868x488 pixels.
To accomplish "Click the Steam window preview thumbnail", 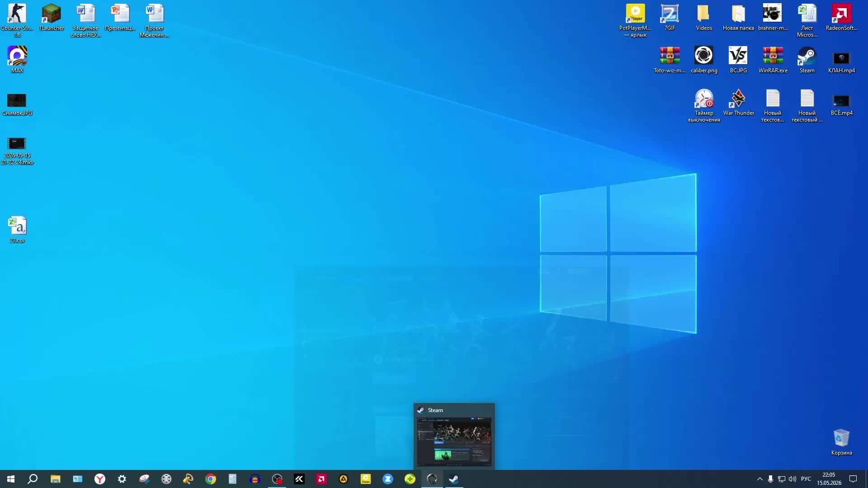I will pyautogui.click(x=454, y=442).
